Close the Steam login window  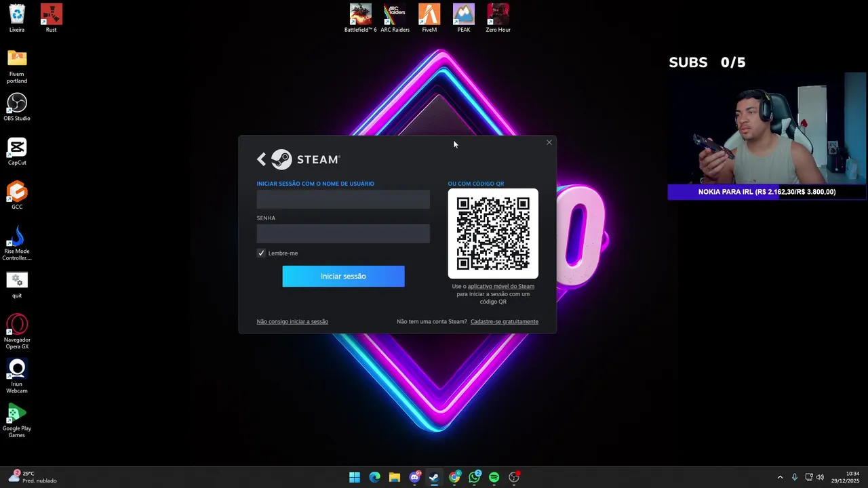(x=549, y=142)
